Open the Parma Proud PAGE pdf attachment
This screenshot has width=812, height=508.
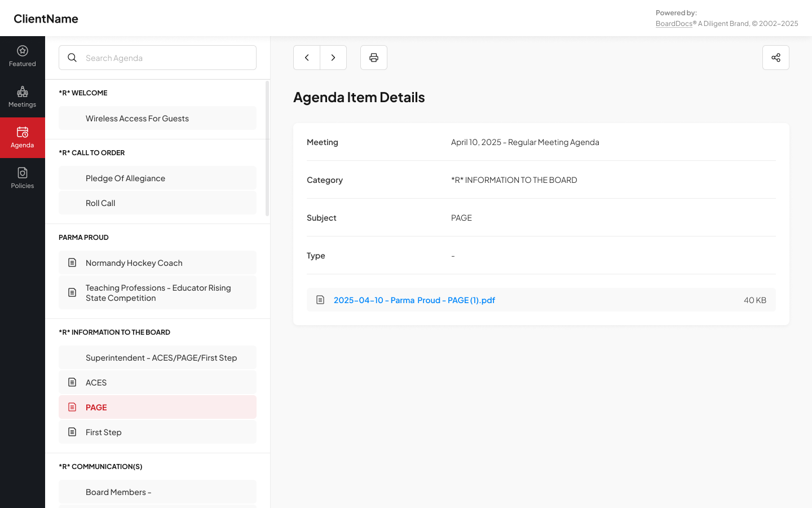click(414, 300)
